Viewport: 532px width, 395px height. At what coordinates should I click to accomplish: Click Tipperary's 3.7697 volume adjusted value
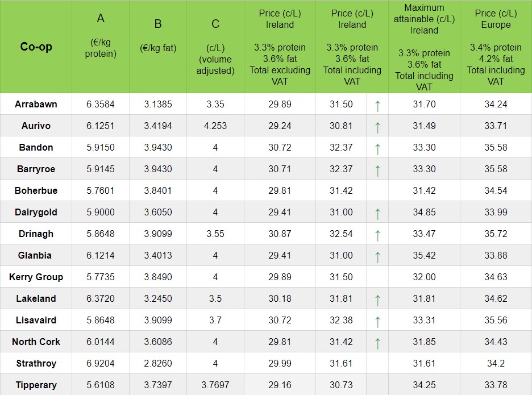coord(215,385)
